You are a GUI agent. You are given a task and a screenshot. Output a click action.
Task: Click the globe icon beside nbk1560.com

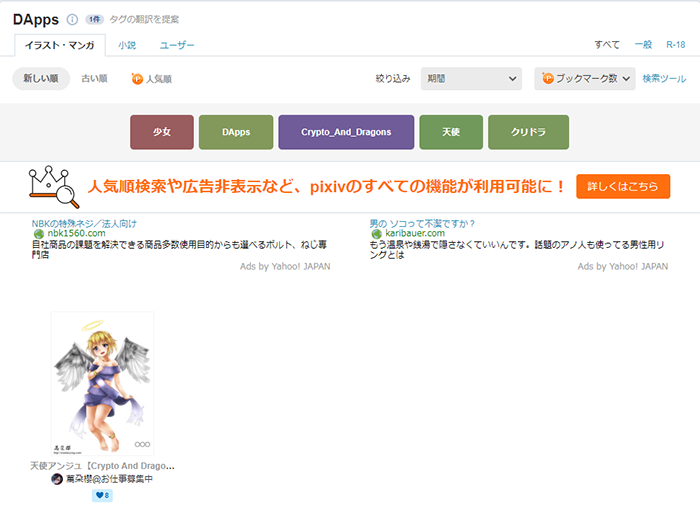[x=39, y=234]
